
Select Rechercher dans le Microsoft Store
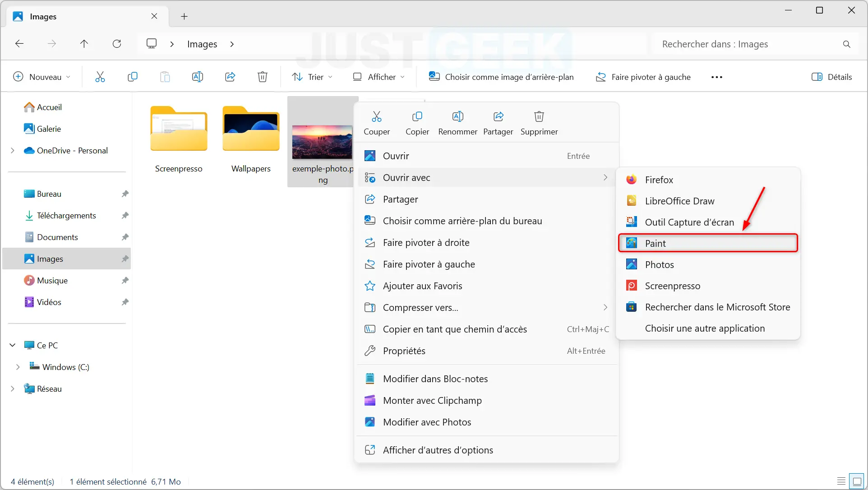pos(708,307)
